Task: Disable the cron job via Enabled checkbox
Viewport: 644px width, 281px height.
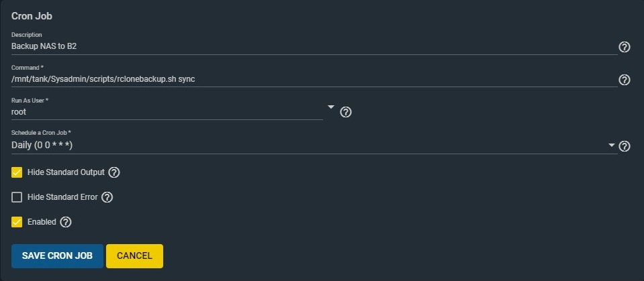Action: point(17,222)
